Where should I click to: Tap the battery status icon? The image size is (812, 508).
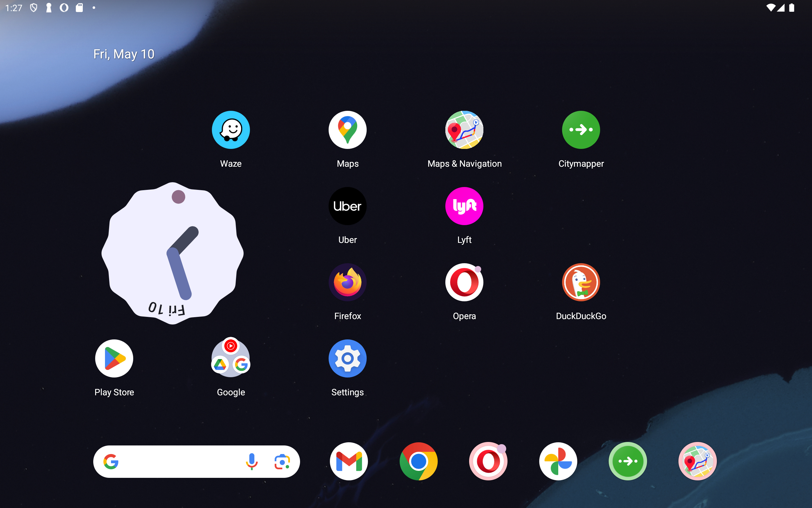[791, 8]
